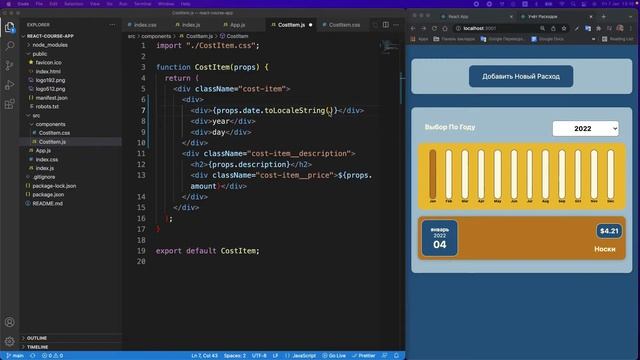Image resolution: width=640 pixels, height=360 pixels.
Task: Open errors and warnings count
Action: 52,356
